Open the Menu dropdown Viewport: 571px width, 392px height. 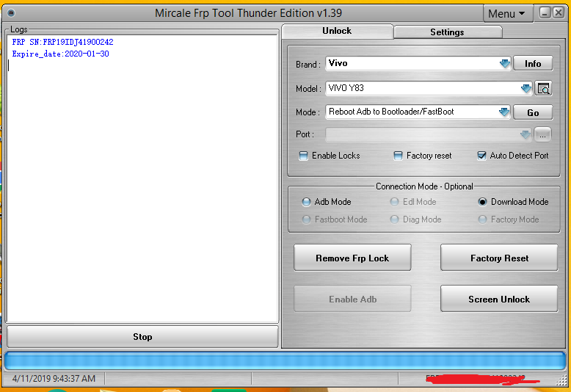tap(508, 14)
